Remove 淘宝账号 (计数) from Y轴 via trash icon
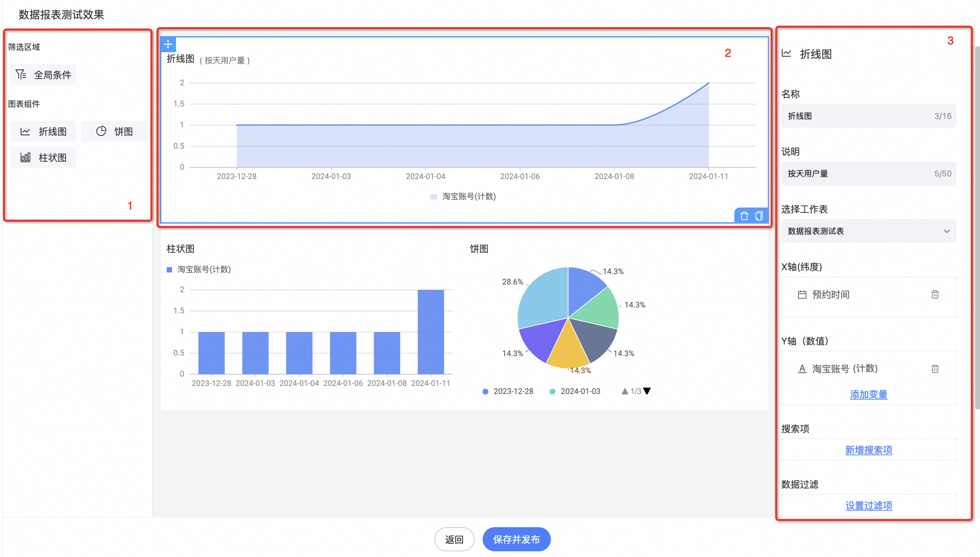Viewport: 980px width, 557px height. click(934, 369)
